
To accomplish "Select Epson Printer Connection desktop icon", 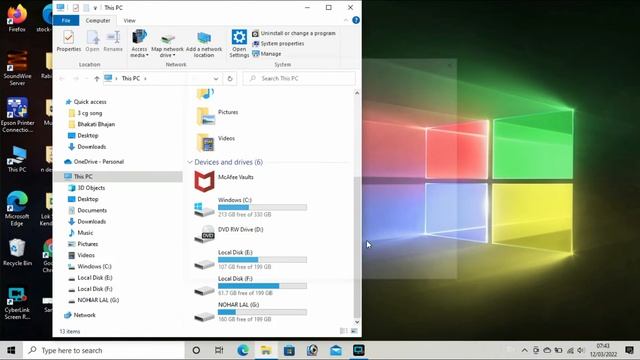I will pyautogui.click(x=17, y=115).
